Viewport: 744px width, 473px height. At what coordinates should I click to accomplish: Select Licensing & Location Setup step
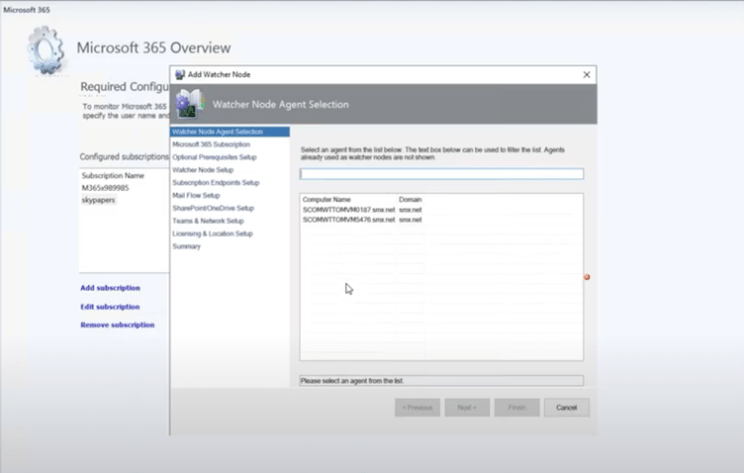click(213, 234)
